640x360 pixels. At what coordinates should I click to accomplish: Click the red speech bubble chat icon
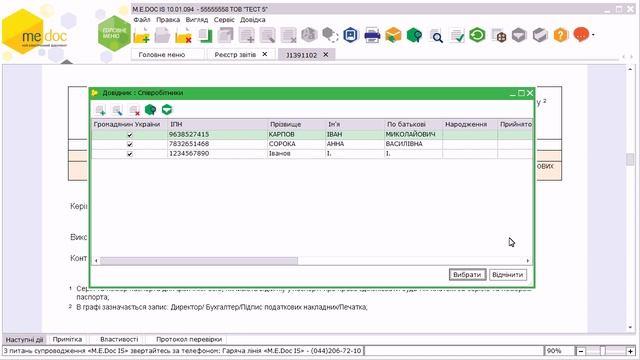tap(581, 35)
